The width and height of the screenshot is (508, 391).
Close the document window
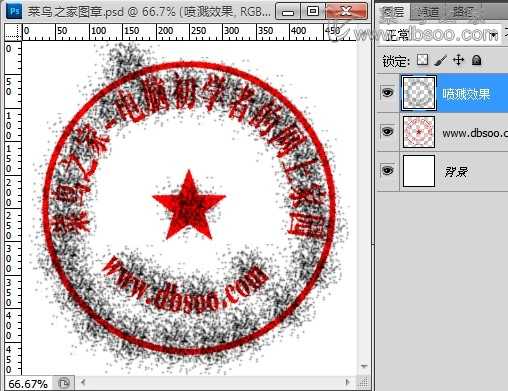[346, 12]
